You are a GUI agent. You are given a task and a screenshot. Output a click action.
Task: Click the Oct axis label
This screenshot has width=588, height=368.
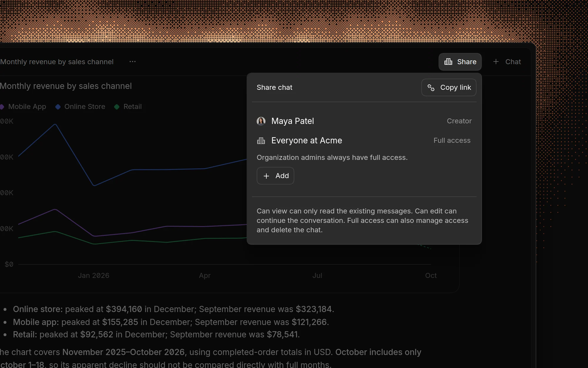tap(431, 276)
